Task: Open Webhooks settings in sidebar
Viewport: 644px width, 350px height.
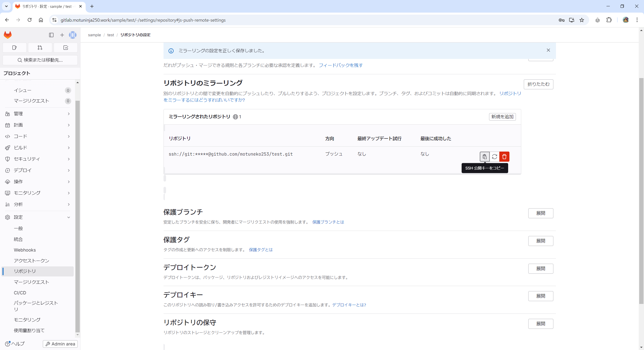Action: [x=25, y=250]
